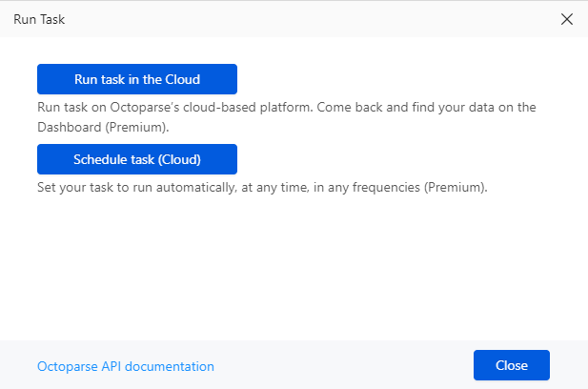Click the word 'Cloud' on the Run task button

[181, 79]
